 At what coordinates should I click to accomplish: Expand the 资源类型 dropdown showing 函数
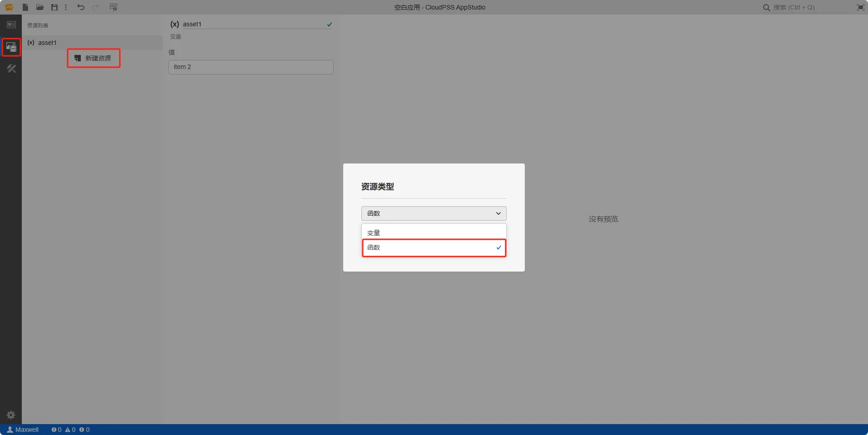(434, 213)
